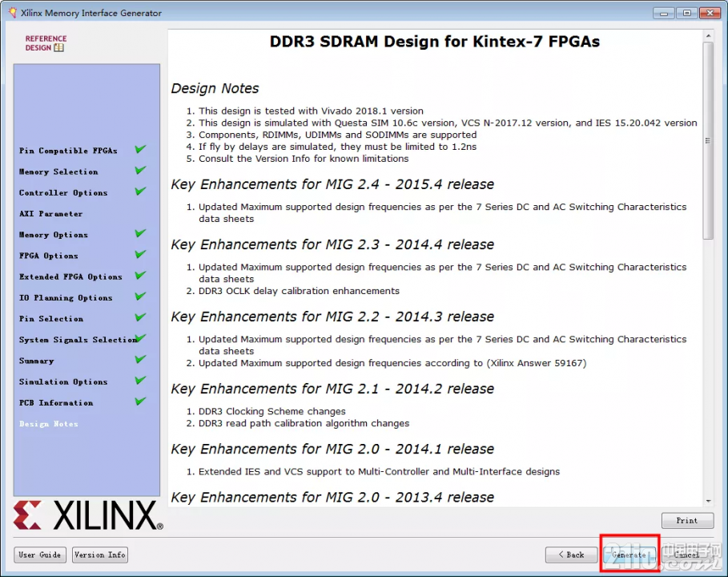Click the 'This design is tested with Vivado 2018.1 version' line
This screenshot has height=577, width=728.
pyautogui.click(x=311, y=111)
